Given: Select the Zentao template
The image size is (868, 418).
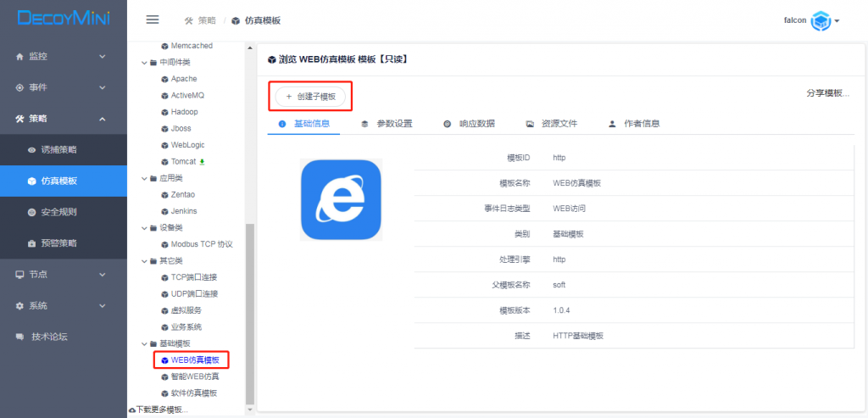Looking at the screenshot, I should point(183,195).
